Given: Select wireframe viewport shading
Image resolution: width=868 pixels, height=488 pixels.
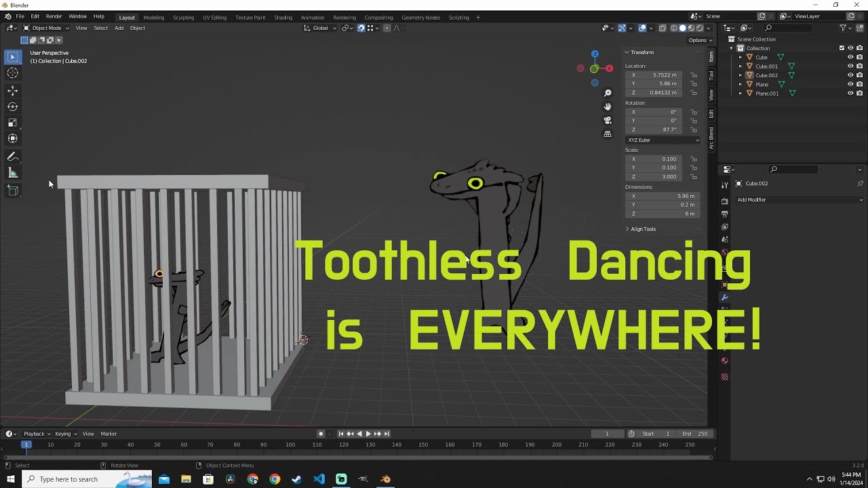Looking at the screenshot, I should pyautogui.click(x=673, y=28).
